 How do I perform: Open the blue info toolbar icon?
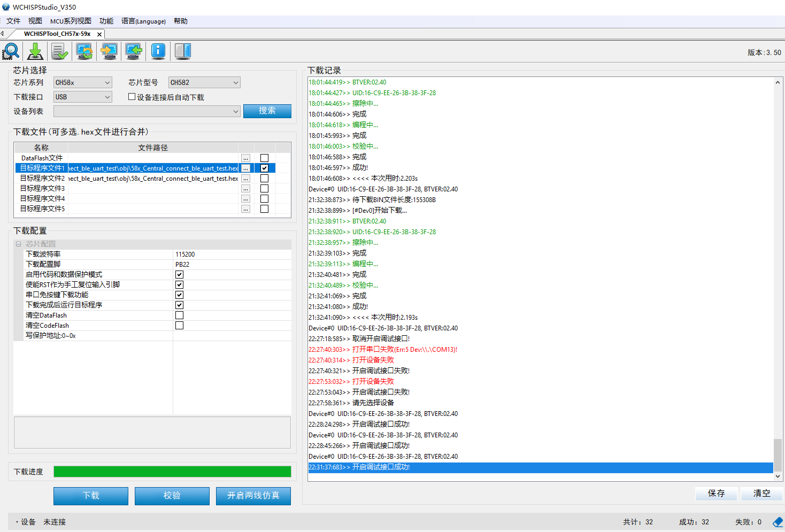click(x=158, y=51)
